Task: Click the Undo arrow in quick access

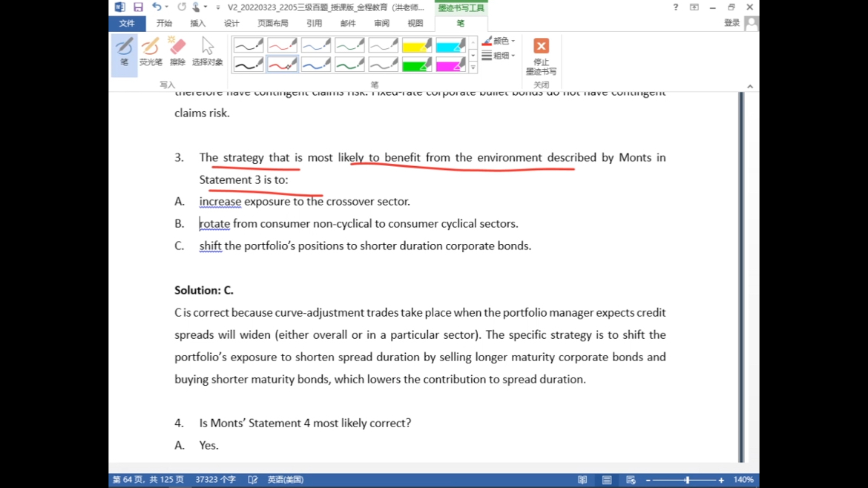Action: click(x=157, y=7)
